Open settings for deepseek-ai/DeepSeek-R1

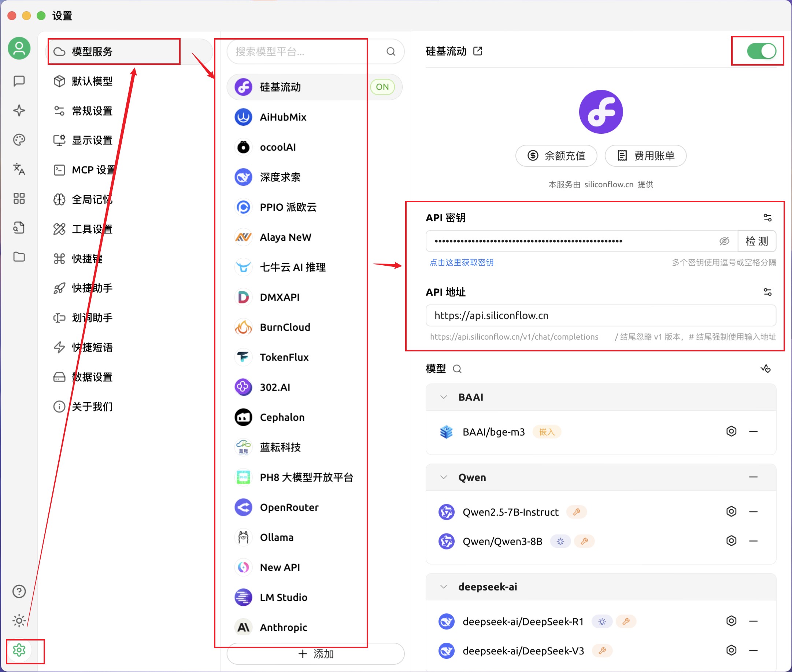click(x=731, y=621)
